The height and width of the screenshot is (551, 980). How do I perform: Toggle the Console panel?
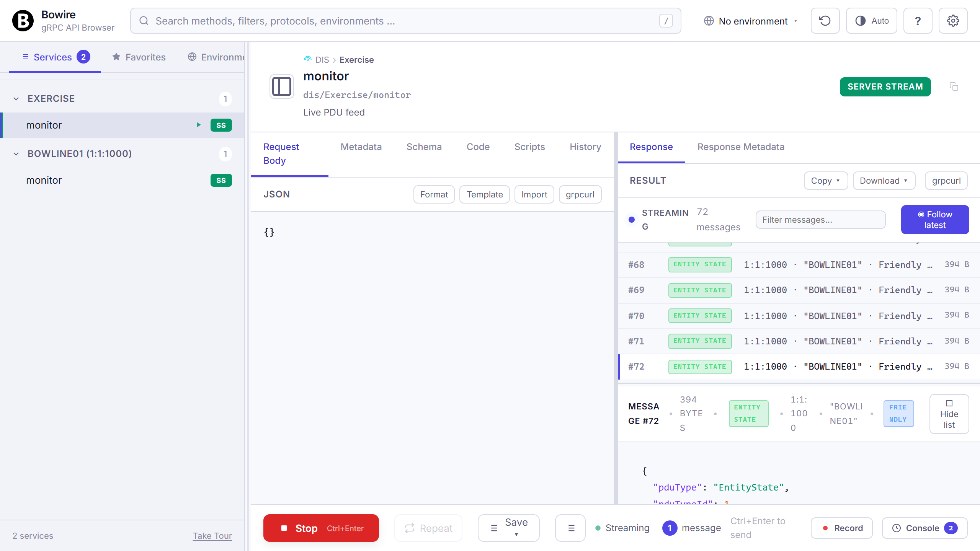(924, 528)
